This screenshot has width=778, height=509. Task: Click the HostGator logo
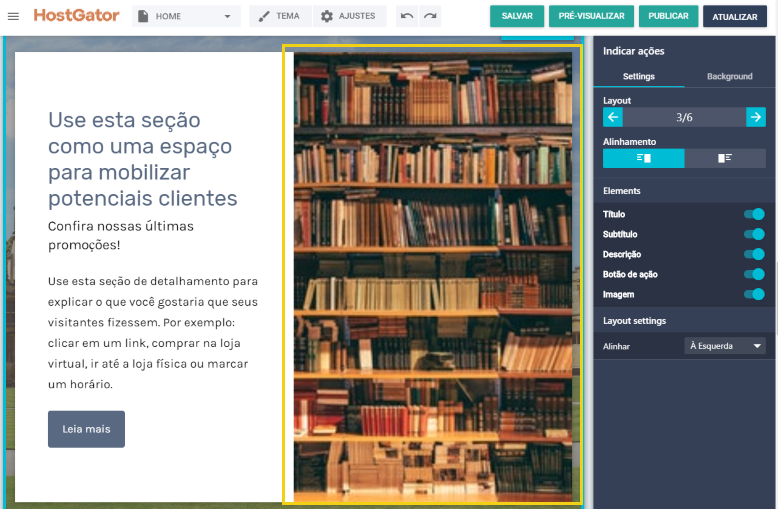click(x=76, y=15)
